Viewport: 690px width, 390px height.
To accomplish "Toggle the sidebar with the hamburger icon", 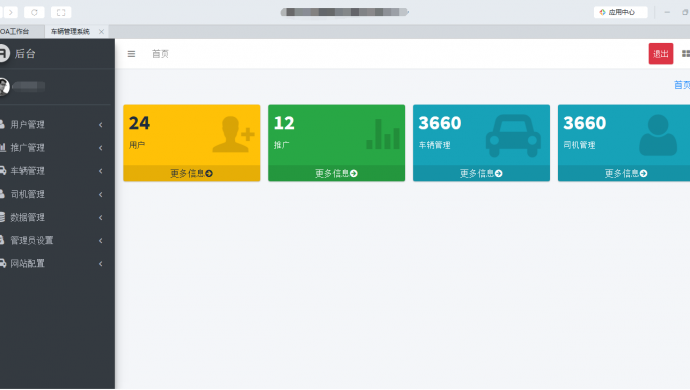I will point(131,54).
